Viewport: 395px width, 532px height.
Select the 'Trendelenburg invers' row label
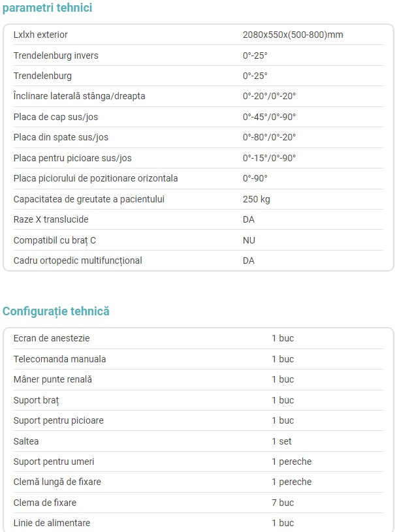click(55, 55)
